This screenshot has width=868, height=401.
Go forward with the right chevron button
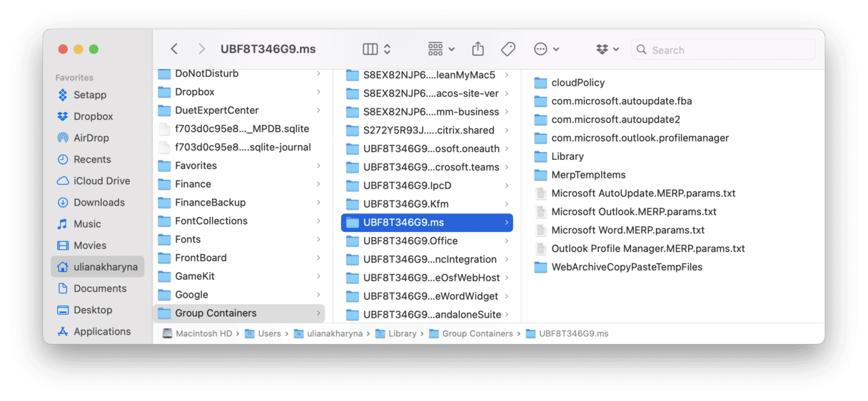[x=201, y=49]
